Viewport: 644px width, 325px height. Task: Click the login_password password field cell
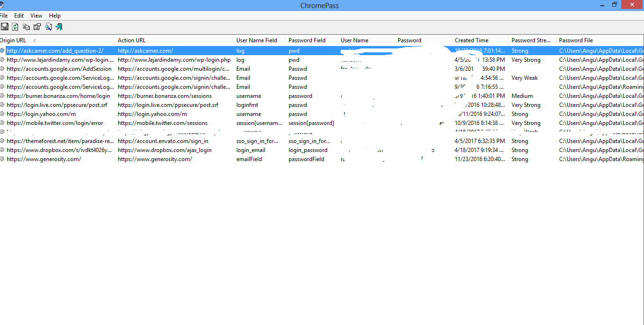[308, 150]
